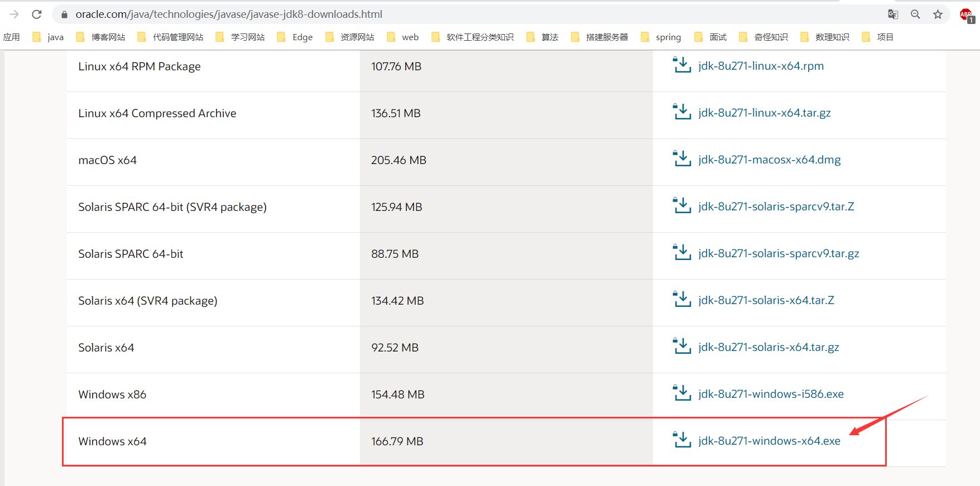Click the 88.75 MB file size

(395, 254)
